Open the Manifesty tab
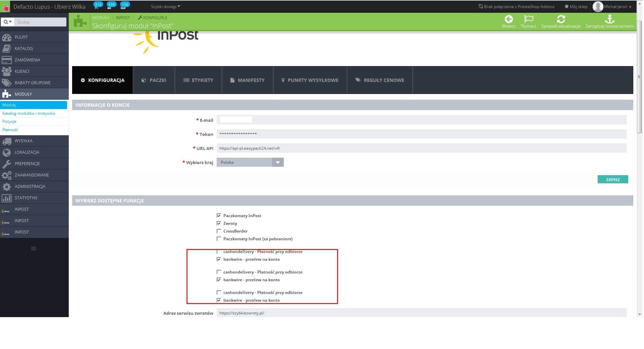The height and width of the screenshot is (349, 644). (248, 80)
